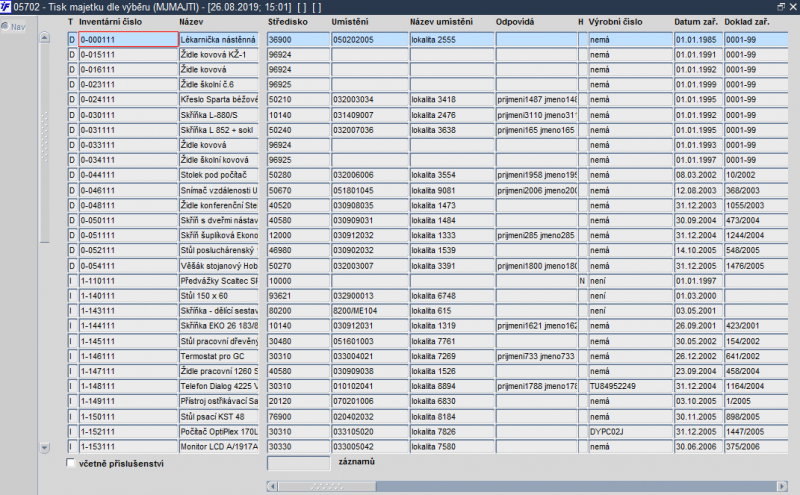800x495 pixels.
Task: Enable the 'včetně příslušenství' checkbox
Action: click(71, 463)
